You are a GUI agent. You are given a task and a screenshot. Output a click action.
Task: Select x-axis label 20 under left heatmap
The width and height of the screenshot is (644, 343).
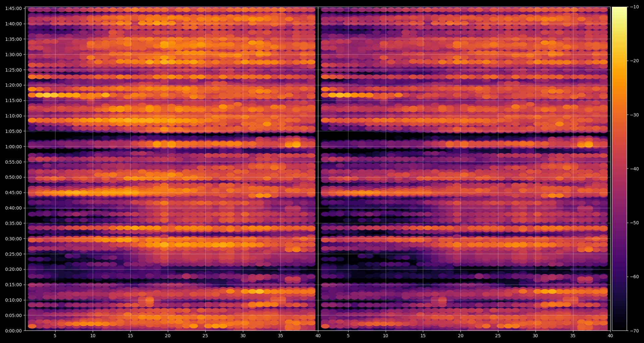tap(168, 336)
